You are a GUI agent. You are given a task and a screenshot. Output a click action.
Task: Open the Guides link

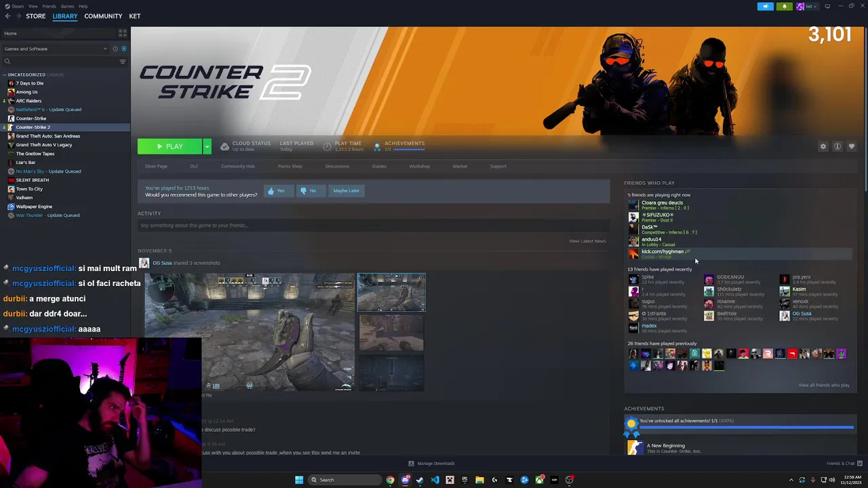point(379,166)
